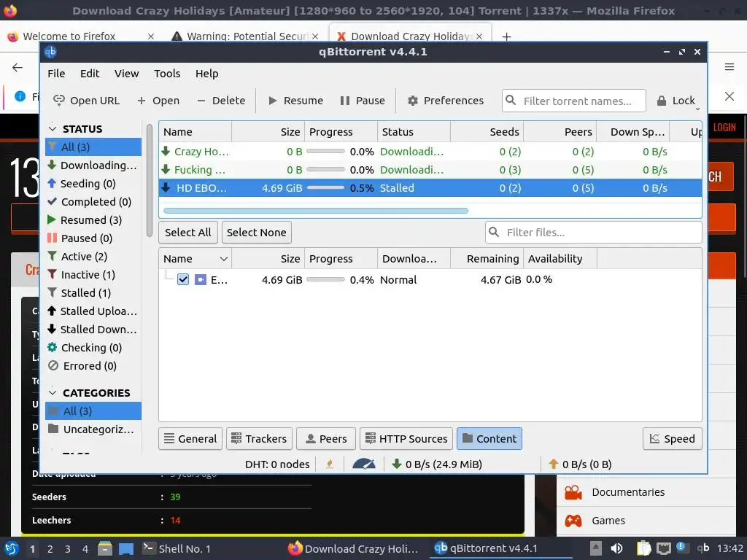The height and width of the screenshot is (560, 747).
Task: Open the Speed graph tab
Action: (x=672, y=438)
